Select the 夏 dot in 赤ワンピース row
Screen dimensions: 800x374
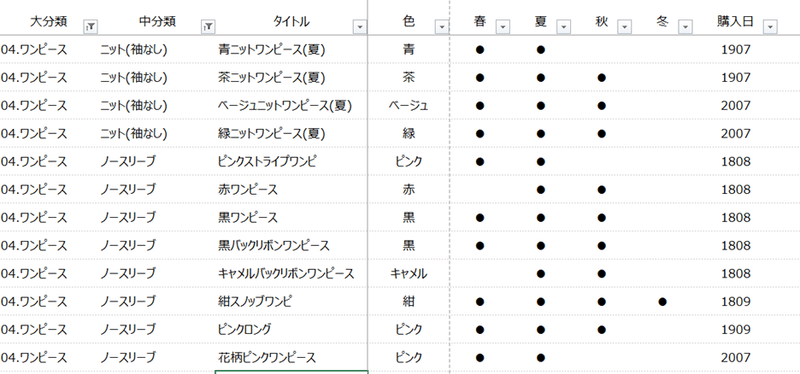(x=541, y=190)
